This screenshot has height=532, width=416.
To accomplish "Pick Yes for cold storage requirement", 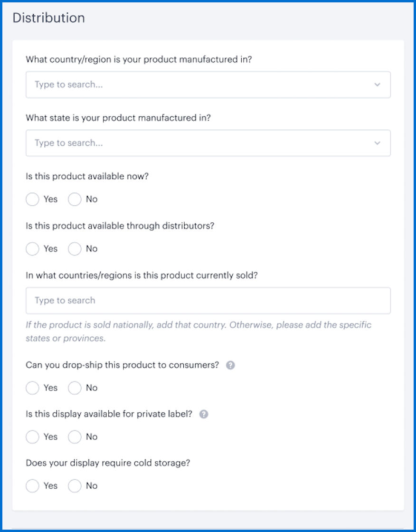I will [x=32, y=486].
